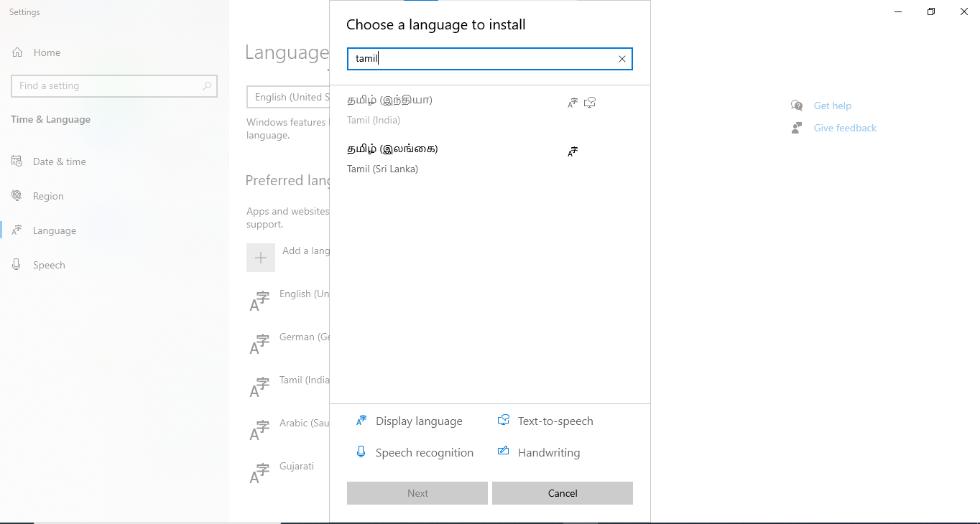This screenshot has width=980, height=524.
Task: Click the Speech microphone icon in sidebar
Action: tap(17, 265)
